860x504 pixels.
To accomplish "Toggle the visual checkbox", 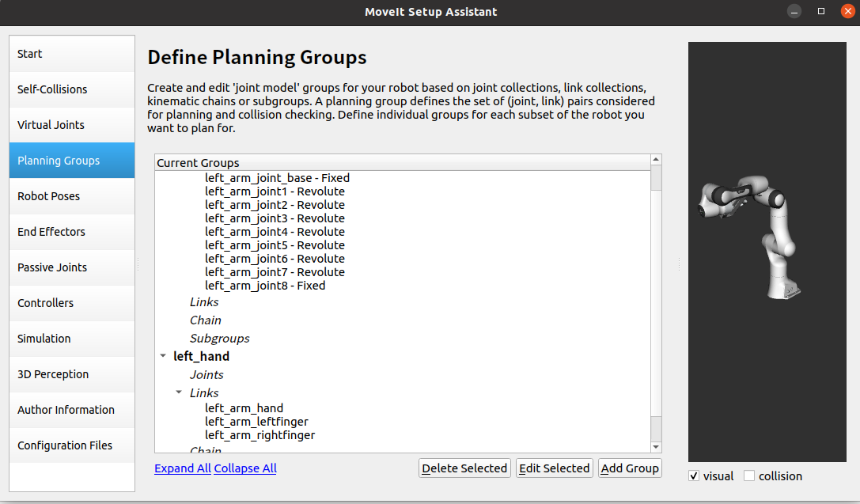I will click(x=694, y=476).
